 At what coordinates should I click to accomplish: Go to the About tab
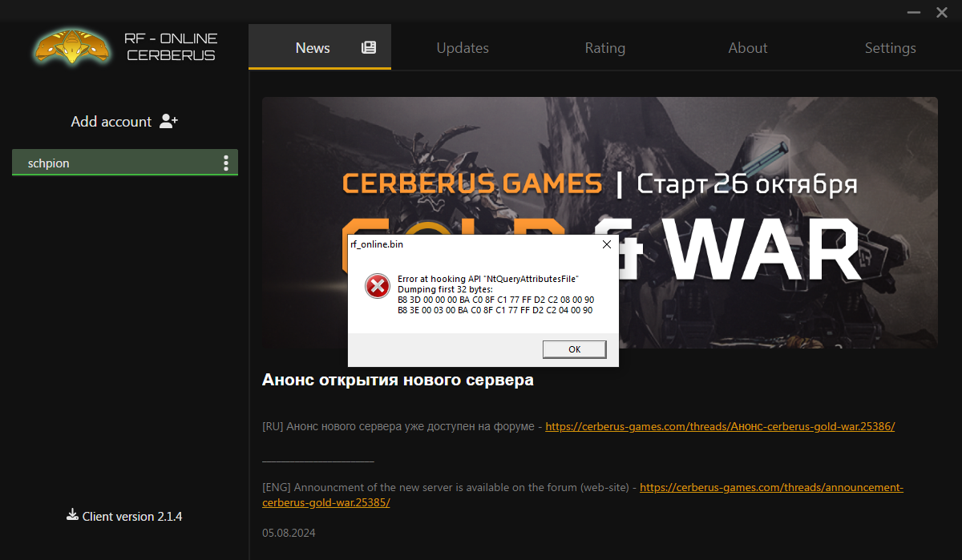coord(747,48)
